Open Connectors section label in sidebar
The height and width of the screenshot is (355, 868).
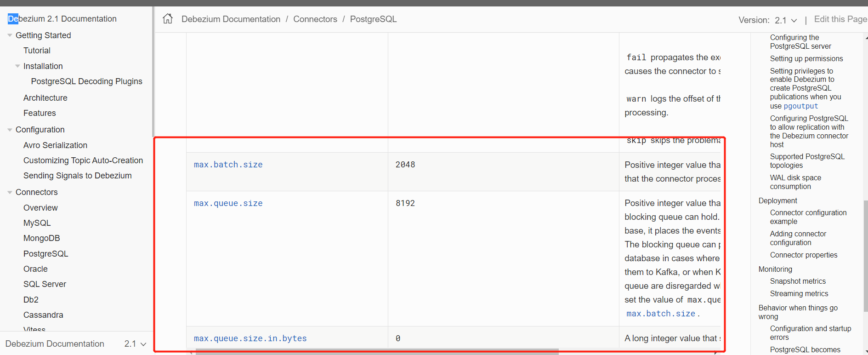(36, 192)
